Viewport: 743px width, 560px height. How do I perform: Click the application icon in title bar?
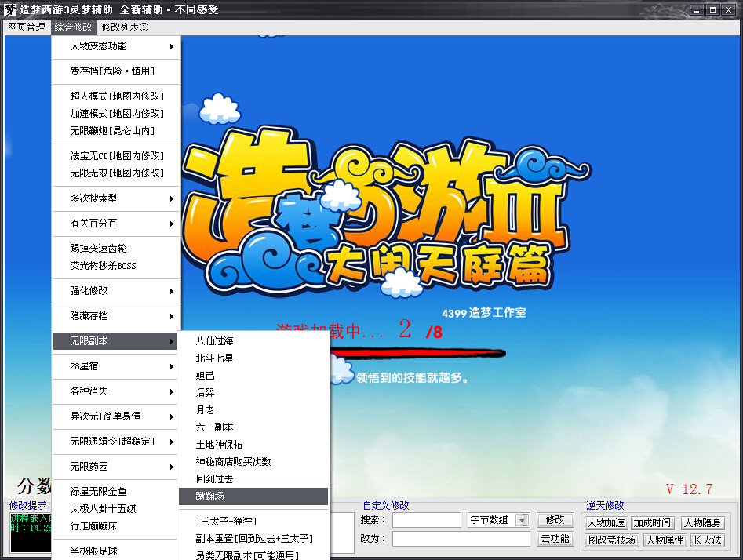(x=9, y=9)
